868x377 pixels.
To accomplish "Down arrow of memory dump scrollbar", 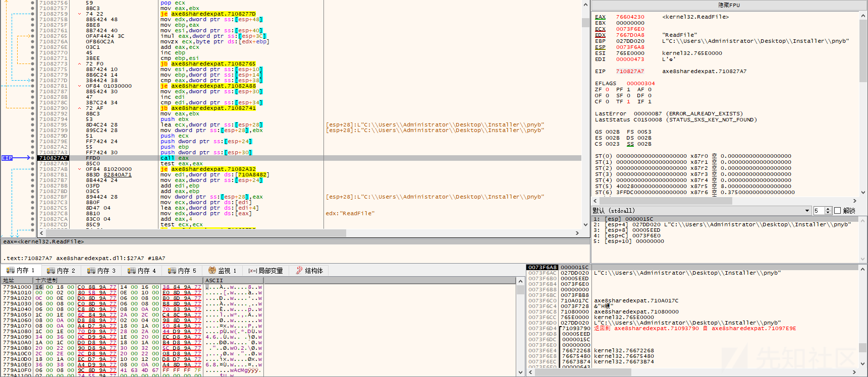I will [520, 372].
